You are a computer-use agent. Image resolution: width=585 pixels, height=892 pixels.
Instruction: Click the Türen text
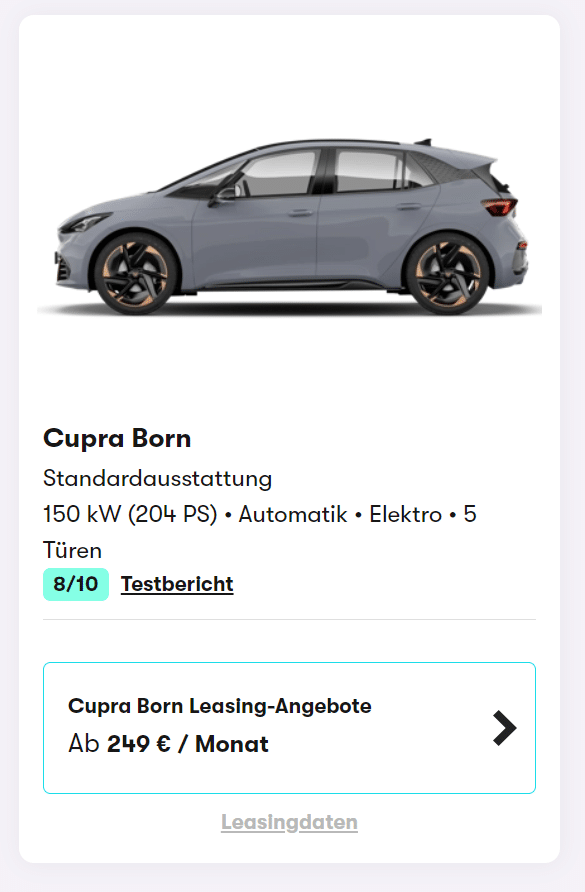tap(72, 550)
